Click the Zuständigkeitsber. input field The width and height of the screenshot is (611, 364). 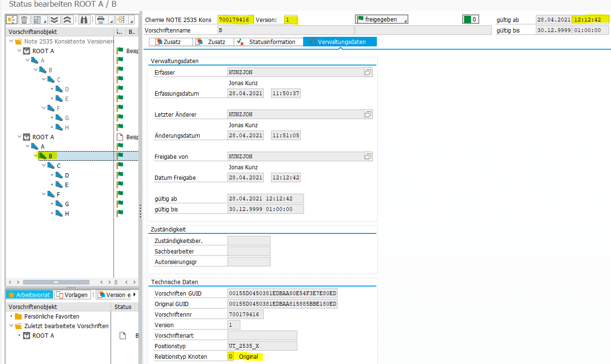[x=249, y=241]
